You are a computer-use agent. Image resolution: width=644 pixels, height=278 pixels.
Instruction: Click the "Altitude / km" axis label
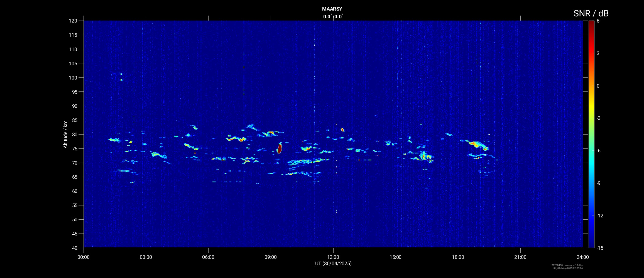coord(65,134)
